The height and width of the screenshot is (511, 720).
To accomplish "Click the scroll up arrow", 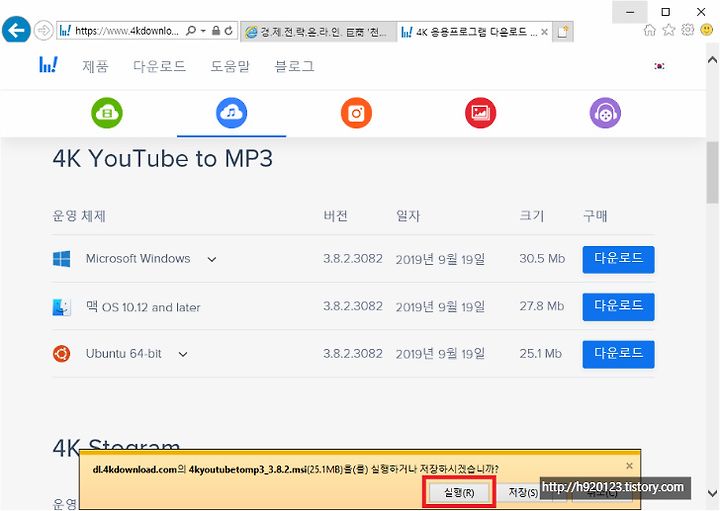I will point(712,60).
